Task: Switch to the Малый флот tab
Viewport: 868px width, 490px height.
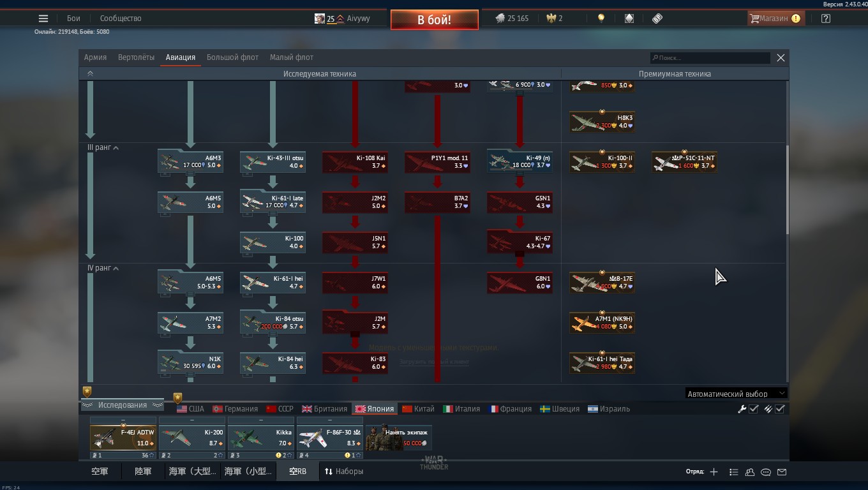Action: click(x=292, y=57)
